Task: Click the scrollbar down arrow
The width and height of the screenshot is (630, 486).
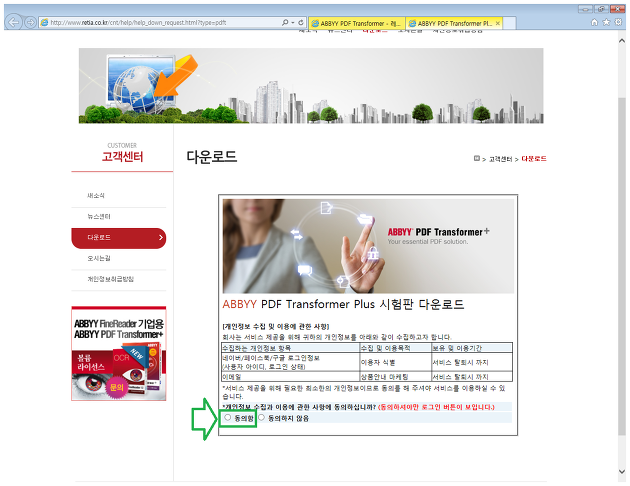Action: [622, 472]
